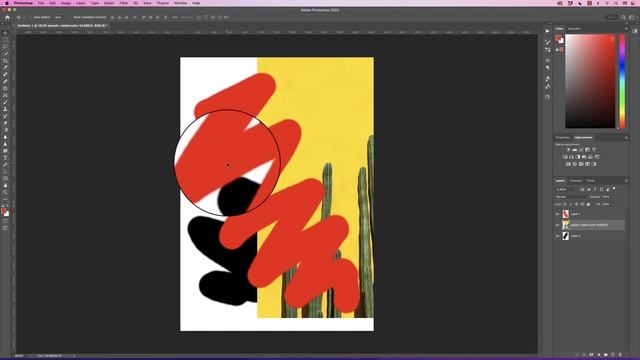Open the Actions panel play icon
640x360 pixels.
pos(547,31)
